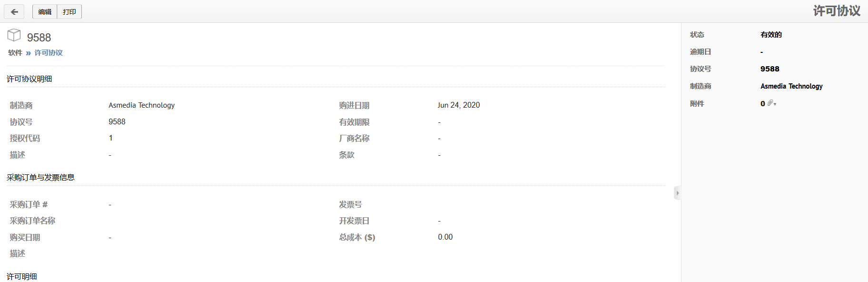Select the 附件 label in sidebar
The height and width of the screenshot is (282, 868).
pos(697,104)
